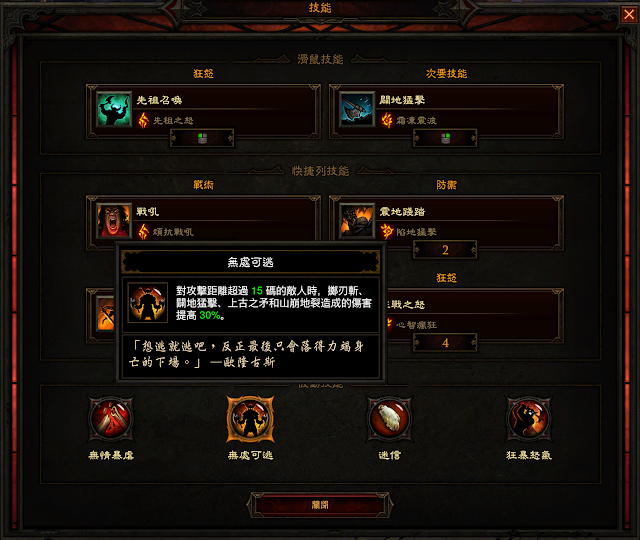Select the 先祖召喚 skill icon
Viewport: 640px width, 540px height.
point(114,109)
